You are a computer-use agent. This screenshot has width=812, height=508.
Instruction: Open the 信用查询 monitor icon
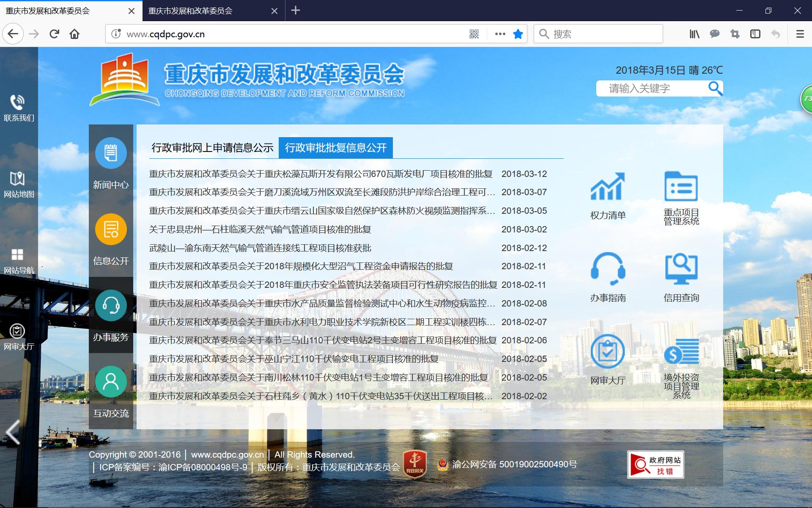click(681, 269)
